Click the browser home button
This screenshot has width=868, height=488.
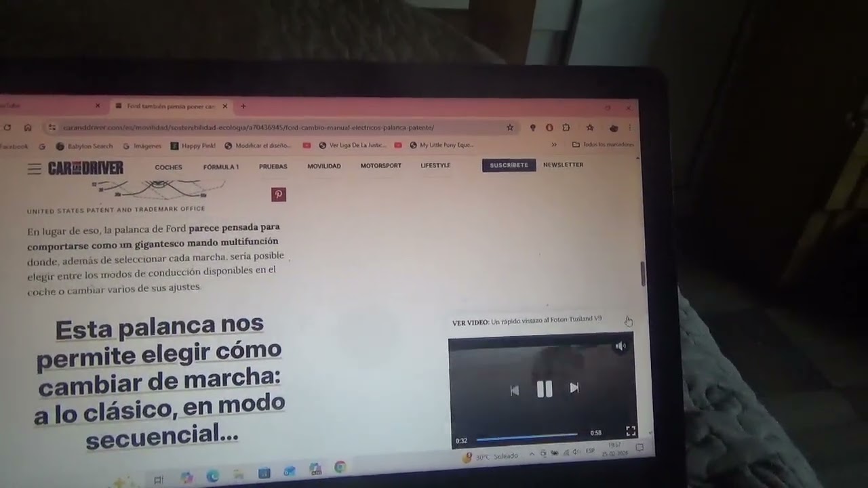(28, 127)
